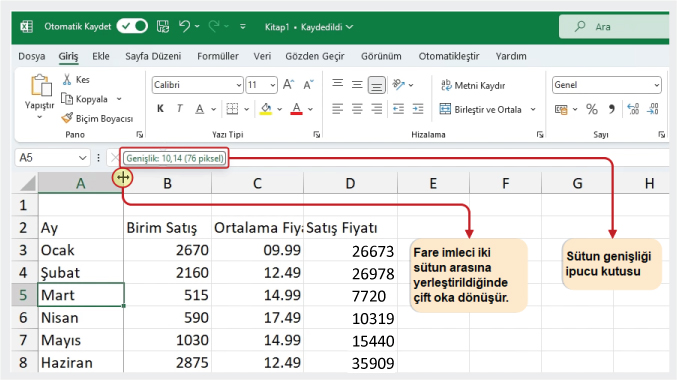This screenshot has height=380, width=677.
Task: Click the align left icon
Action: click(338, 109)
